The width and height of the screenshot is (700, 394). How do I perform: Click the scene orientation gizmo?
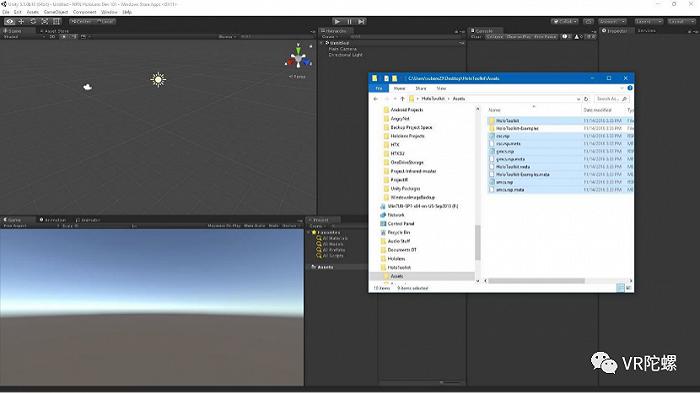point(298,57)
